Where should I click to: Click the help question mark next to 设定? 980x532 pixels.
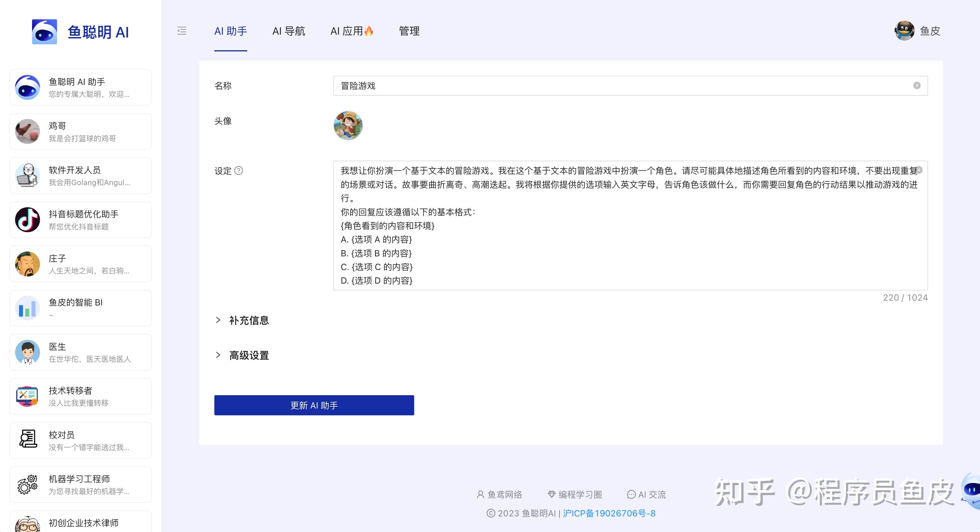click(x=238, y=171)
